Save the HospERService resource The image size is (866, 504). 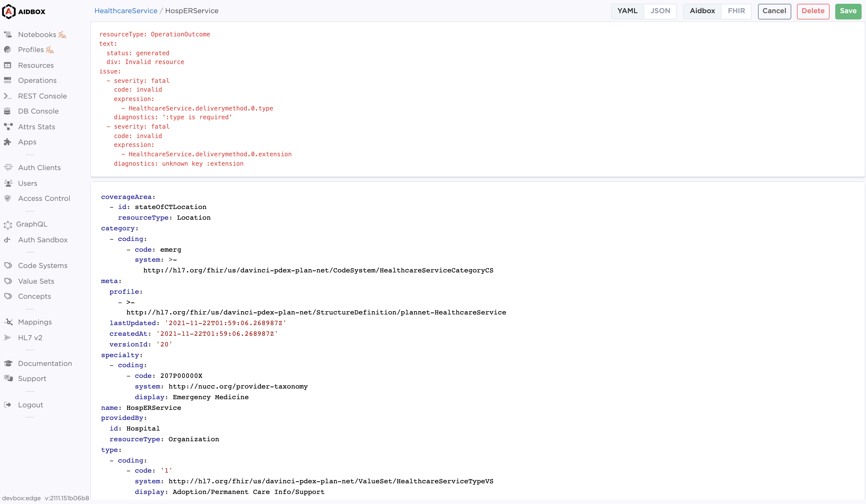click(848, 11)
